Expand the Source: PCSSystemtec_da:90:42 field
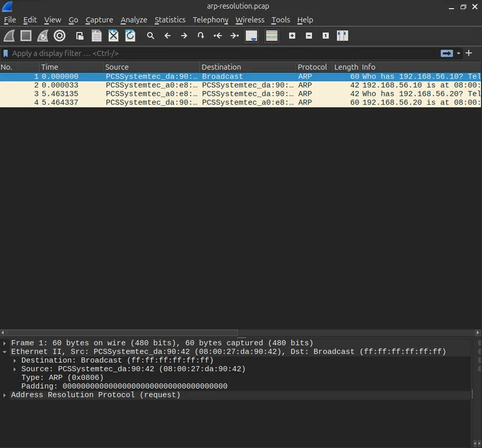 [x=14, y=369]
